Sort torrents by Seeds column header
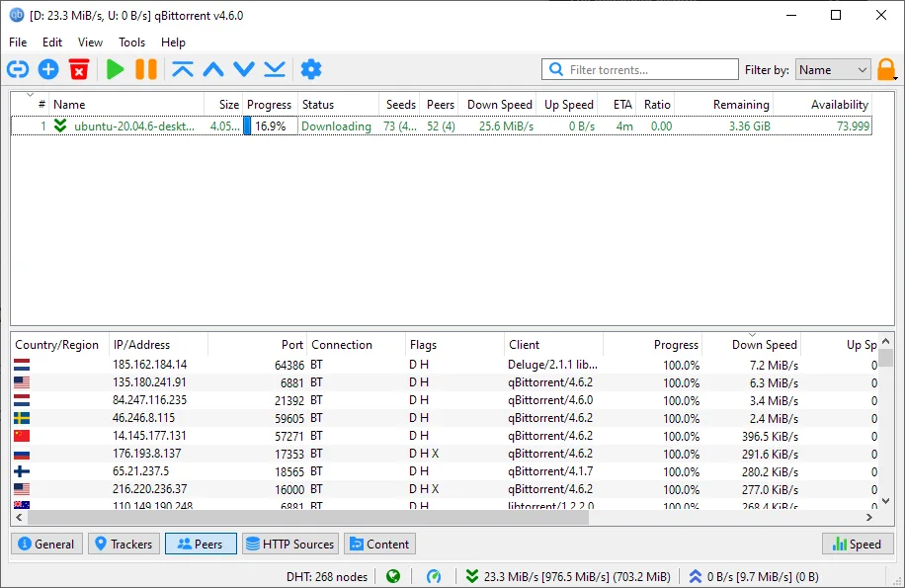This screenshot has height=588, width=905. [399, 105]
